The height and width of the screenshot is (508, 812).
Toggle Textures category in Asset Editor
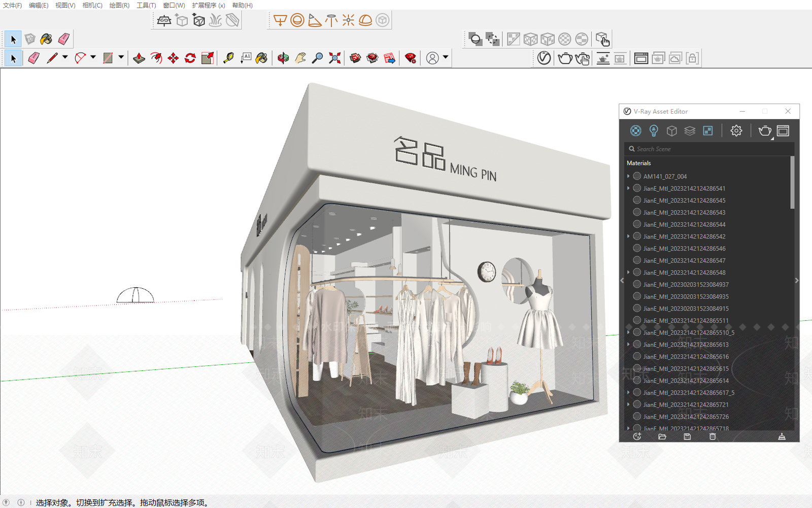(708, 131)
